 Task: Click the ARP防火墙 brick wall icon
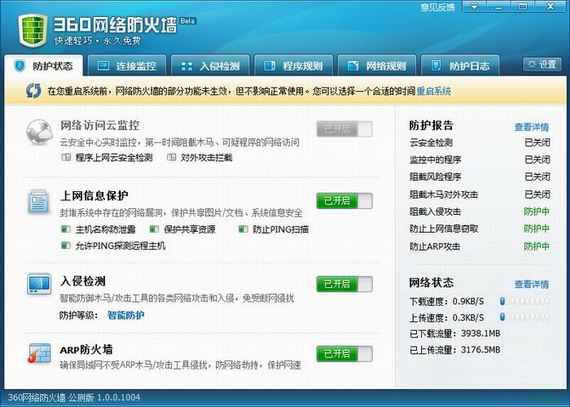39,353
